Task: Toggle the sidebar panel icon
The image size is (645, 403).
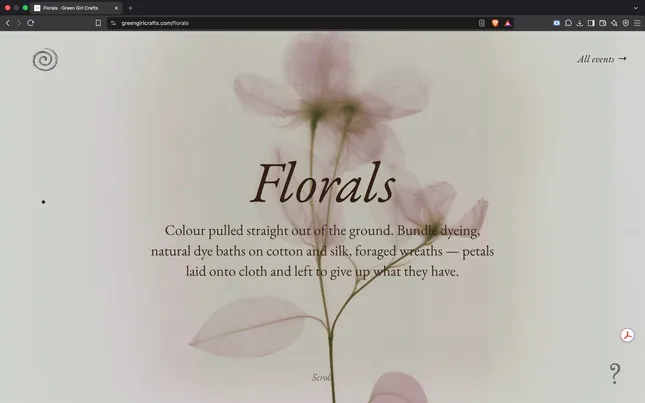Action: point(591,23)
